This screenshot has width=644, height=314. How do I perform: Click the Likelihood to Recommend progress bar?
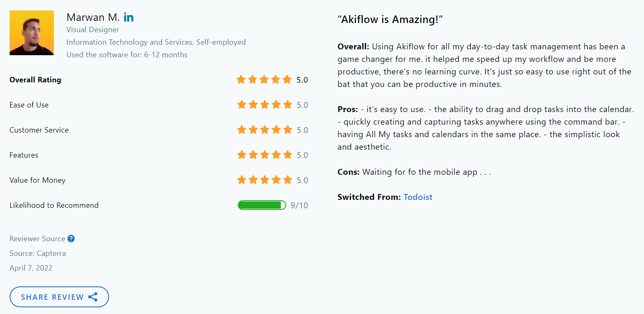(x=262, y=205)
